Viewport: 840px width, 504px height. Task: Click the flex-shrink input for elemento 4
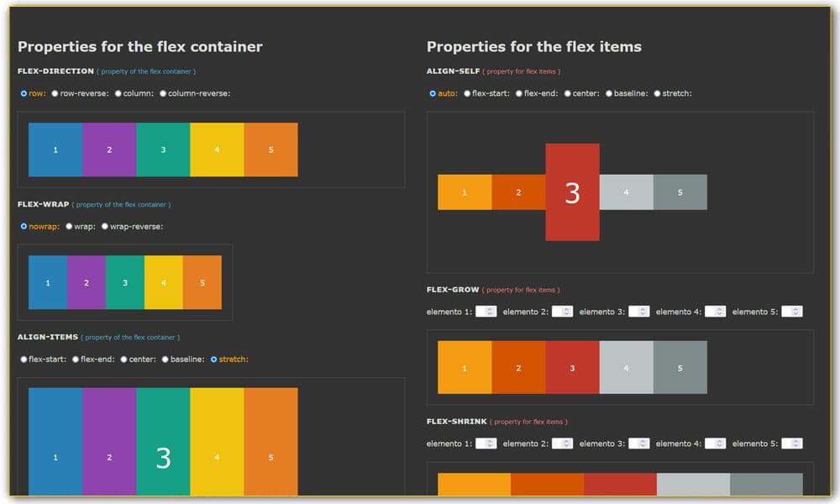[714, 443]
